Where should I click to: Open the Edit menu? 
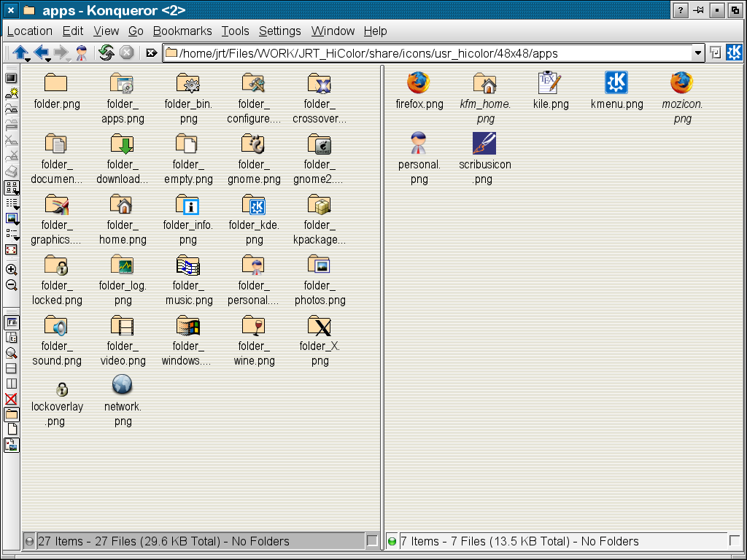(x=73, y=31)
